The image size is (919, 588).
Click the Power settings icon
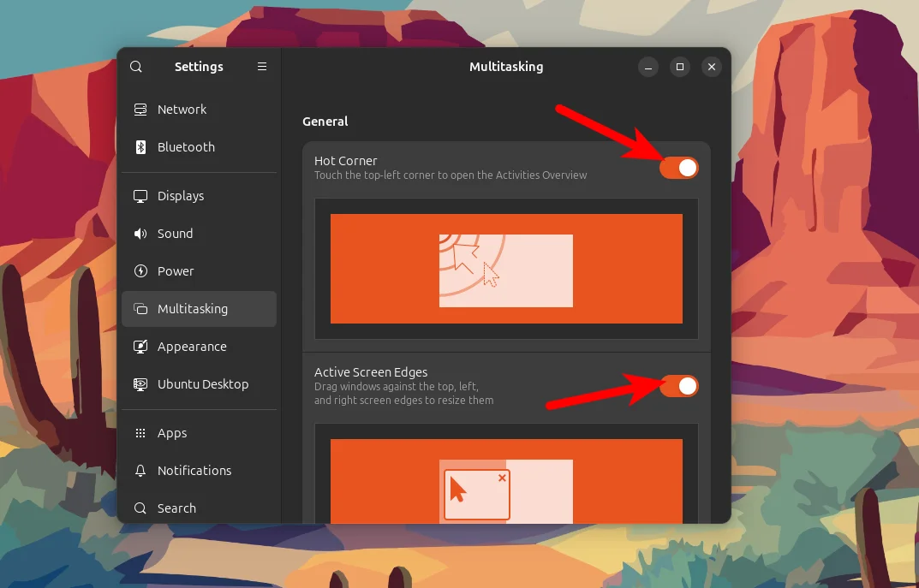[140, 270]
